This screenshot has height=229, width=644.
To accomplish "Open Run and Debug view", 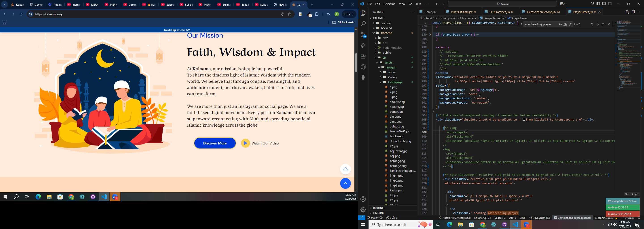I will [363, 45].
